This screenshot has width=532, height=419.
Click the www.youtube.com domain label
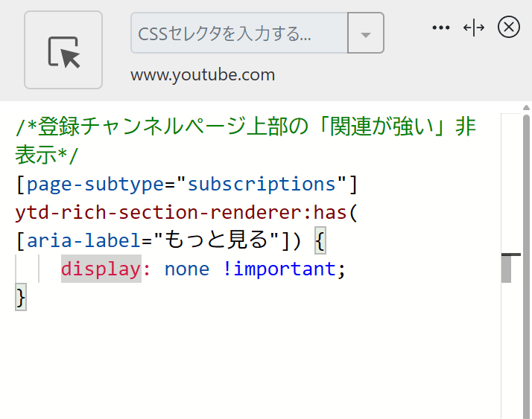pos(203,75)
